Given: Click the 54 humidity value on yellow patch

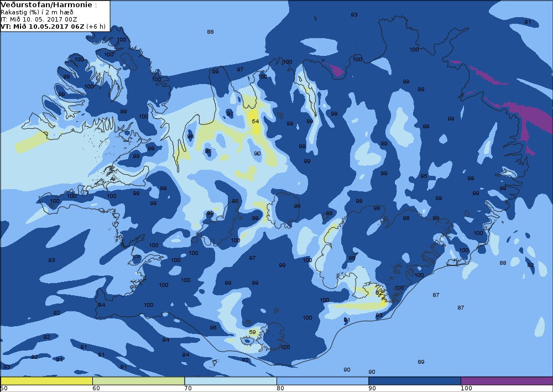Looking at the screenshot, I should [x=255, y=121].
